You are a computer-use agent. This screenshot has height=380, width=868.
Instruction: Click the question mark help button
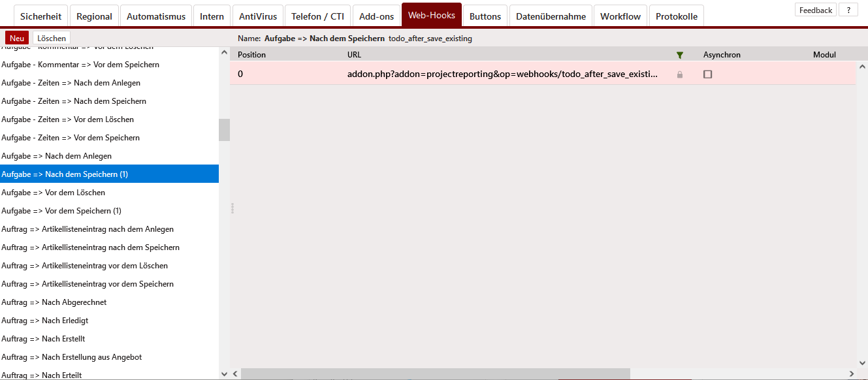pyautogui.click(x=848, y=10)
